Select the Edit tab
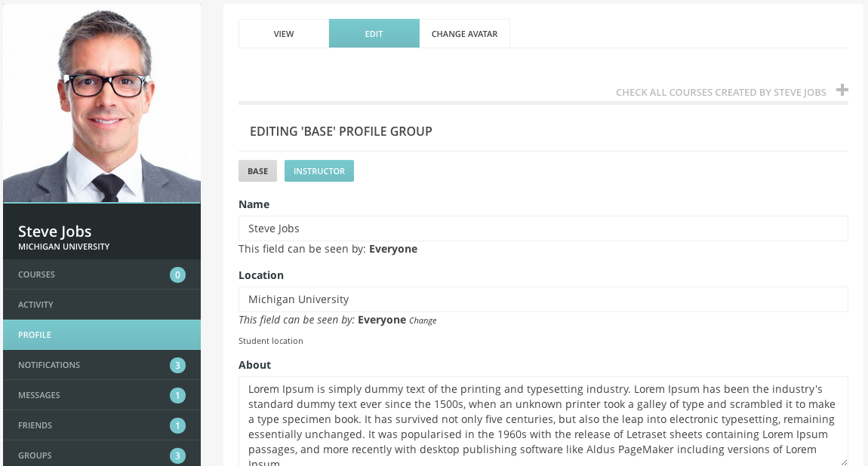The height and width of the screenshot is (466, 868). pyautogui.click(x=374, y=34)
